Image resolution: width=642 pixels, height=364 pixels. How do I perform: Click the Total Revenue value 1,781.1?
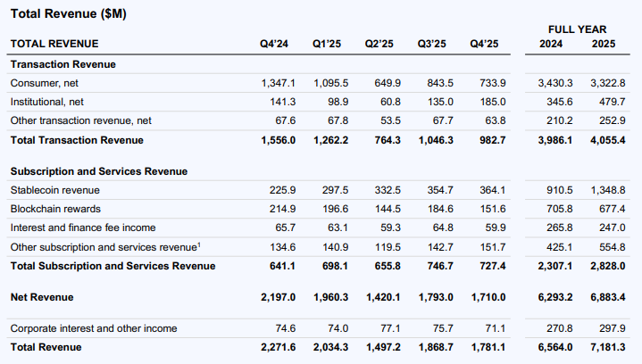488,347
